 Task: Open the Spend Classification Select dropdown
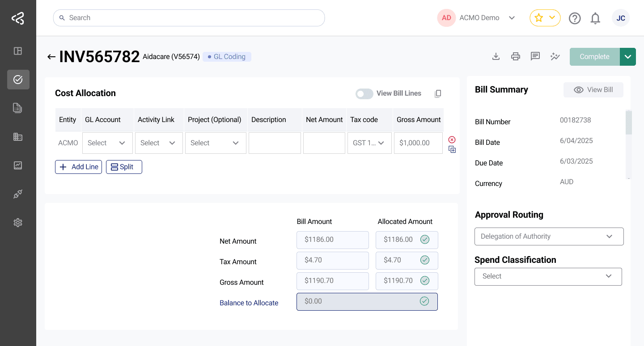coord(548,276)
